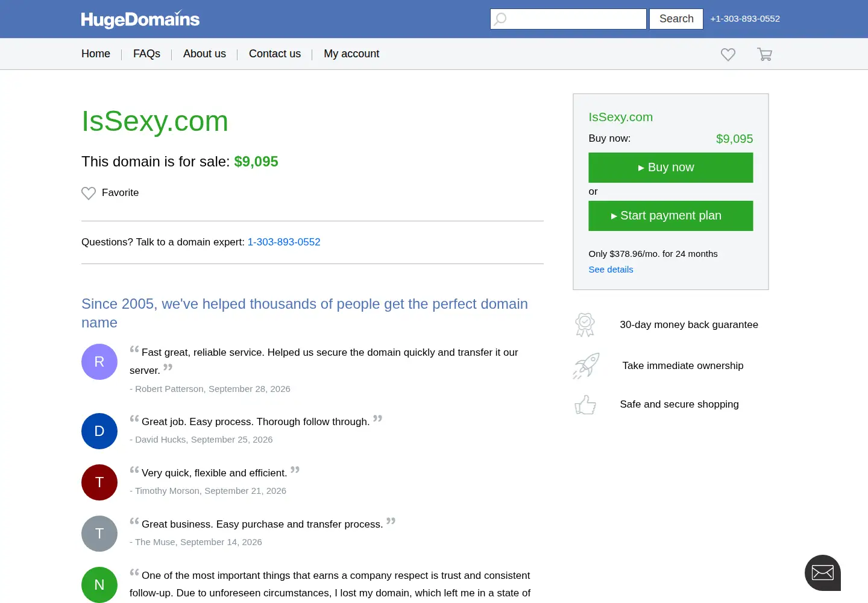This screenshot has height=603, width=868.
Task: Select David Hucks' blue D avatar
Action: (x=99, y=431)
